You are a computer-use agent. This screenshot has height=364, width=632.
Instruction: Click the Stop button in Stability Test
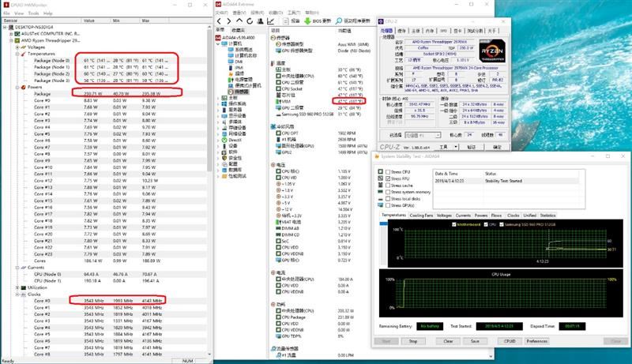[413, 341]
